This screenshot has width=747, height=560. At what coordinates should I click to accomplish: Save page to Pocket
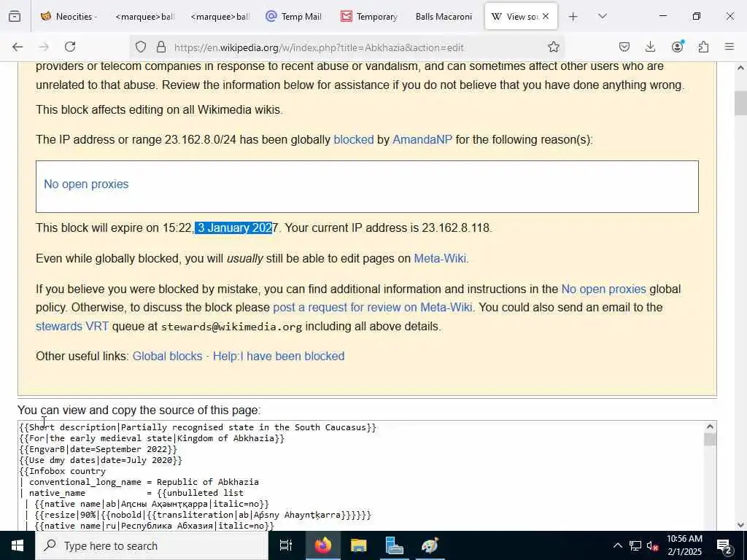click(624, 47)
